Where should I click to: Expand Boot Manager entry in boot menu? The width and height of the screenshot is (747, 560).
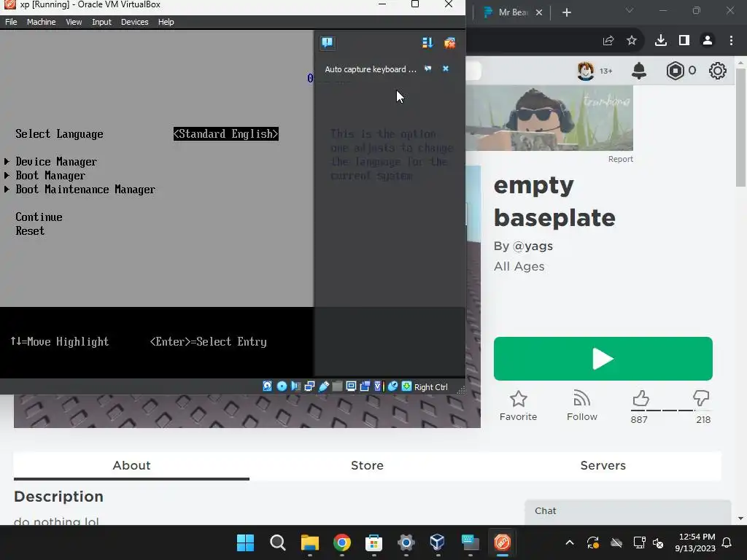coord(50,175)
